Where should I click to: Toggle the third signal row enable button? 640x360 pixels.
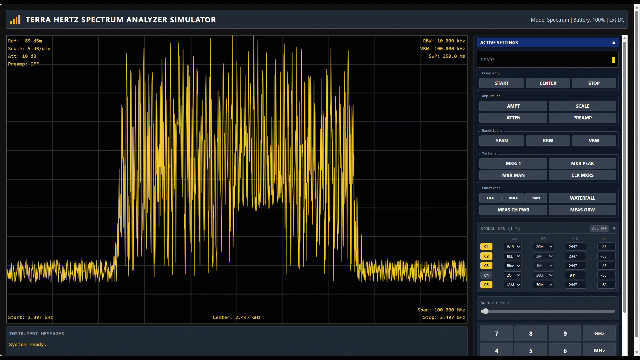pos(486,266)
